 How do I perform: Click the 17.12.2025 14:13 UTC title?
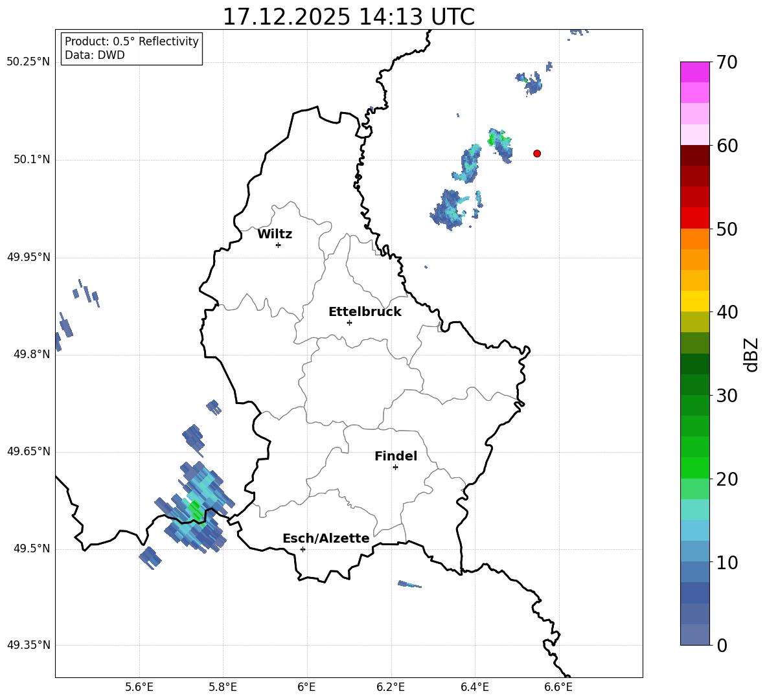[349, 17]
